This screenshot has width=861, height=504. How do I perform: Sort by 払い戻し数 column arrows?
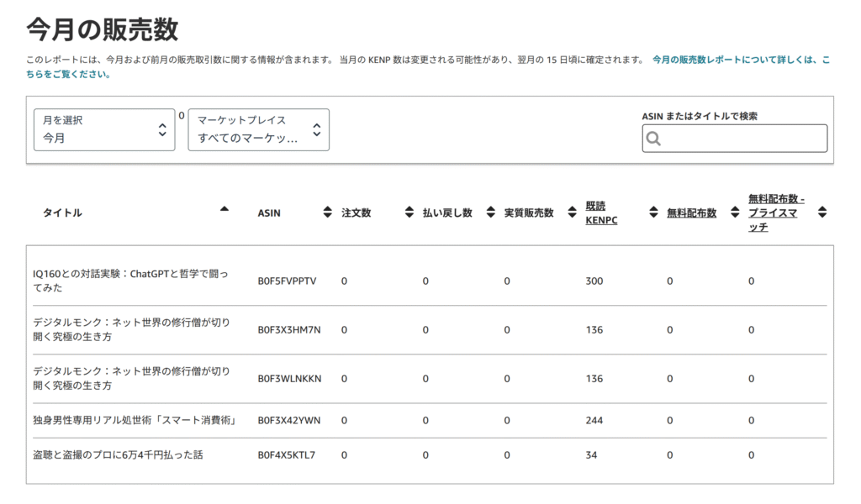click(490, 213)
